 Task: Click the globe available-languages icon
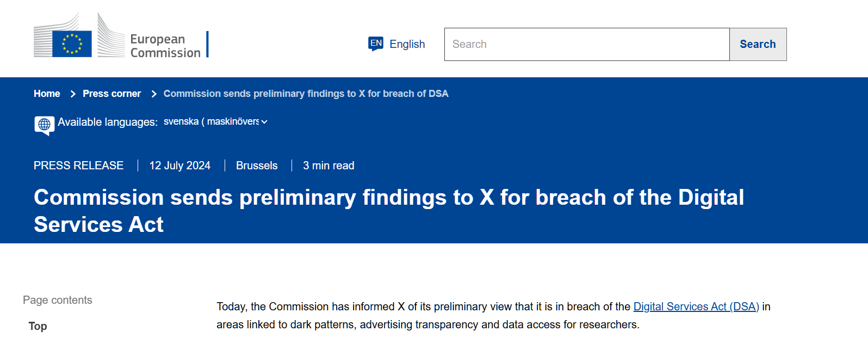tap(44, 125)
